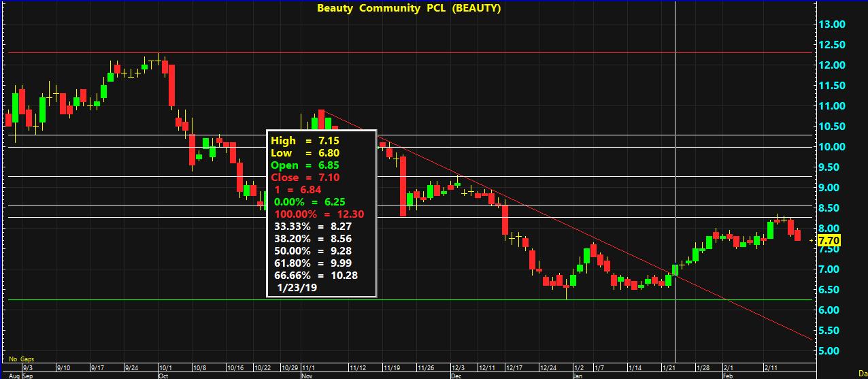Click the 2/11 date axis label

click(772, 367)
